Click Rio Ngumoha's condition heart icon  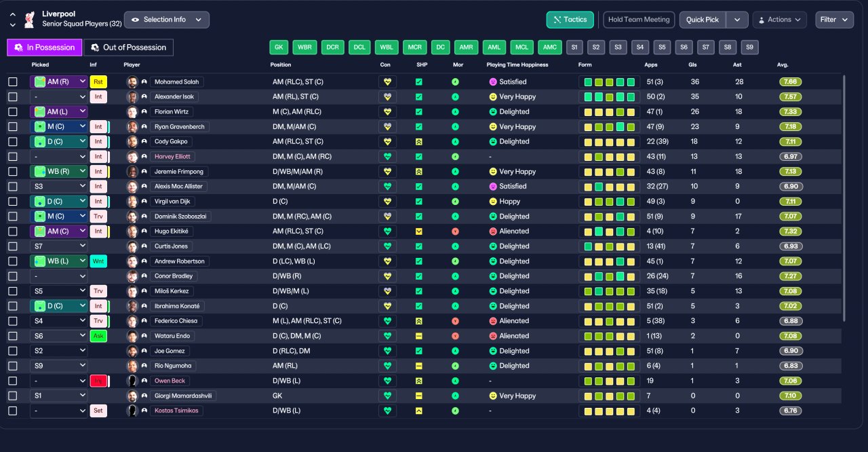pyautogui.click(x=387, y=366)
